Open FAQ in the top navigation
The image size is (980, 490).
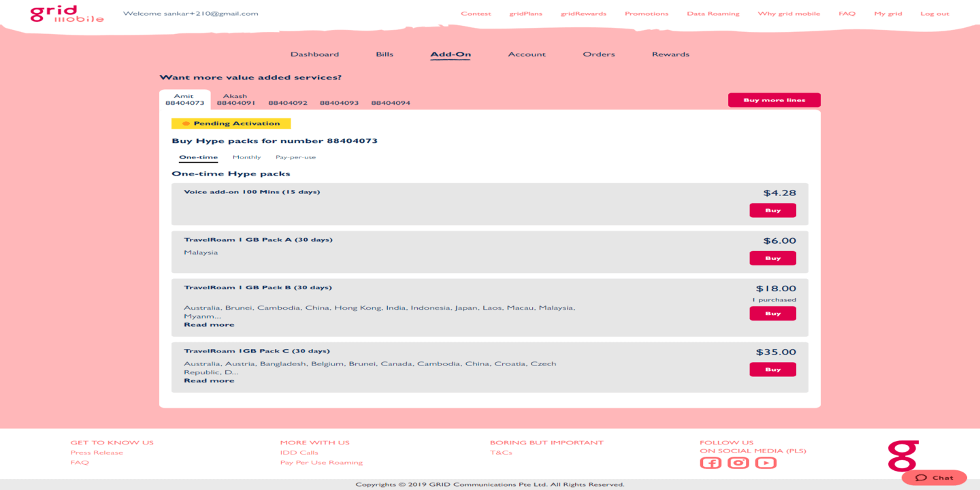coord(847,14)
